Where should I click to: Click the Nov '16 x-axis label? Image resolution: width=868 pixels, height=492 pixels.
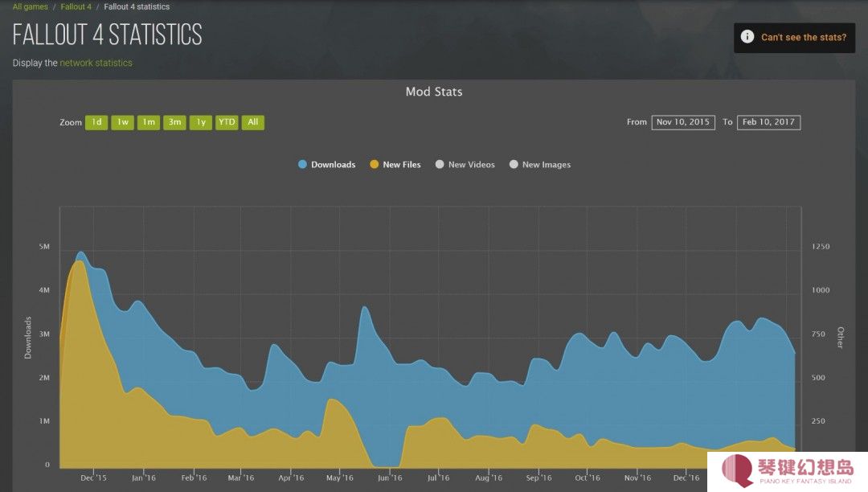pos(637,478)
